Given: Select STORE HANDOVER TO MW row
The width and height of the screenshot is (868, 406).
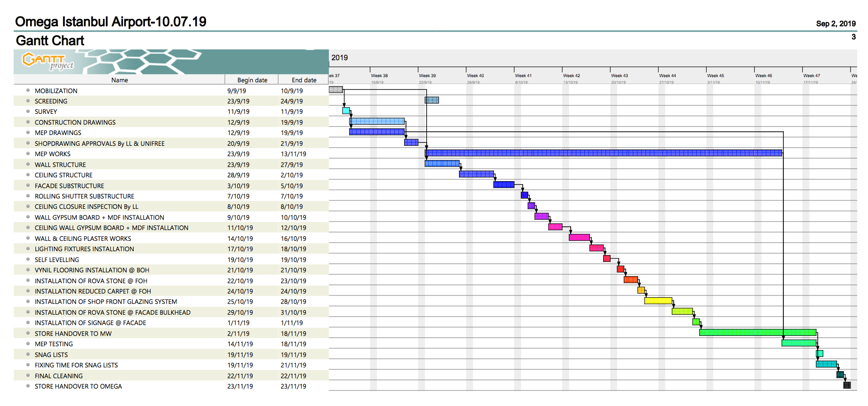Looking at the screenshot, I should point(171,334).
